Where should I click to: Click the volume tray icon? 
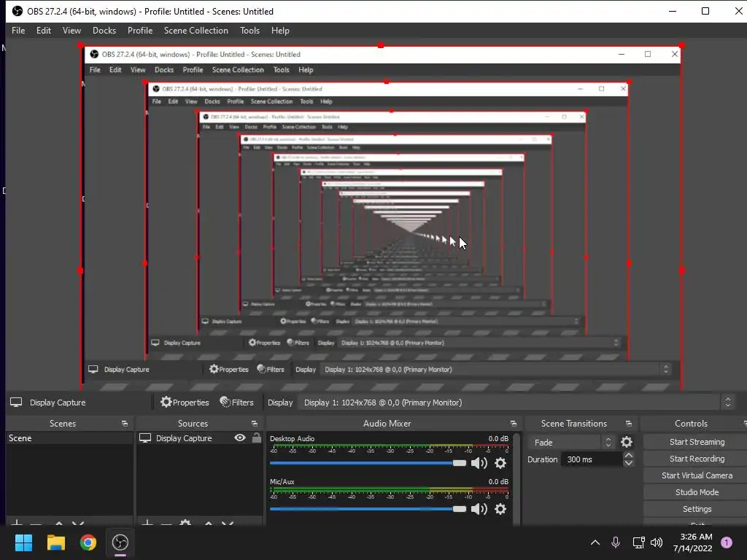[x=657, y=542]
